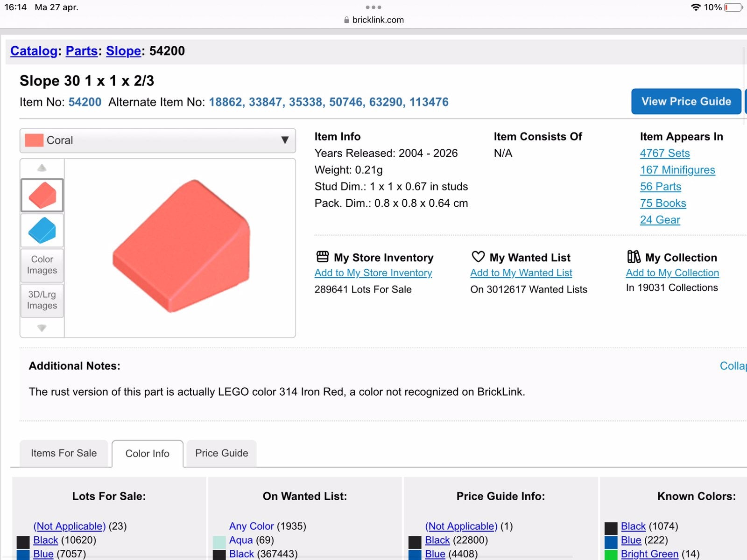Tap the Wi-Fi status icon
747x560 pixels.
(696, 7)
